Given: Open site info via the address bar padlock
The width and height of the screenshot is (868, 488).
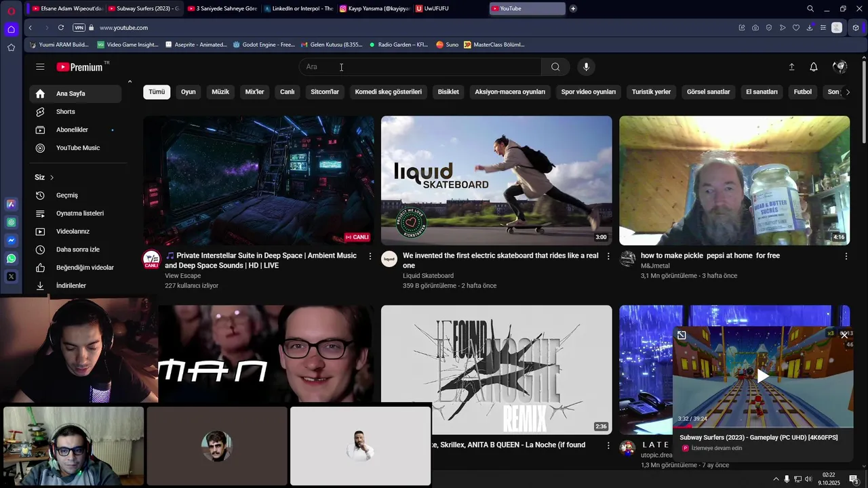Looking at the screenshot, I should (92, 28).
